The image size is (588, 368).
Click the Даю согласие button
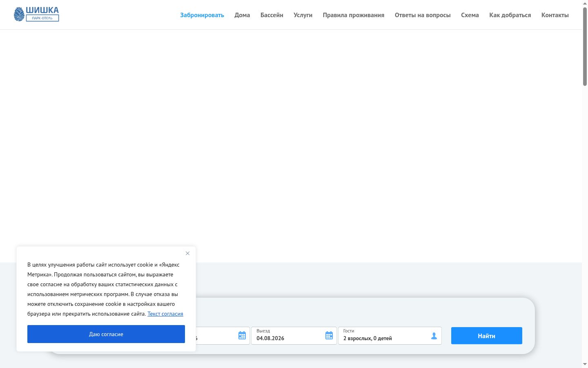tap(106, 334)
